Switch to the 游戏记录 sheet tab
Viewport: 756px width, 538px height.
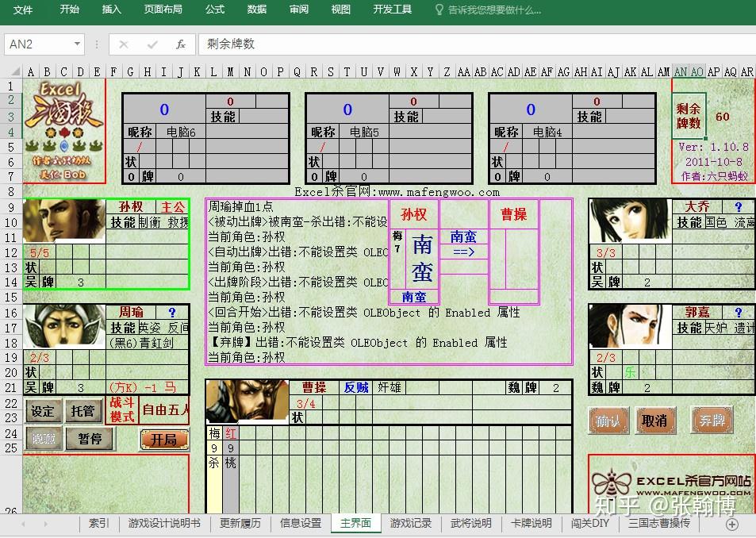click(410, 524)
